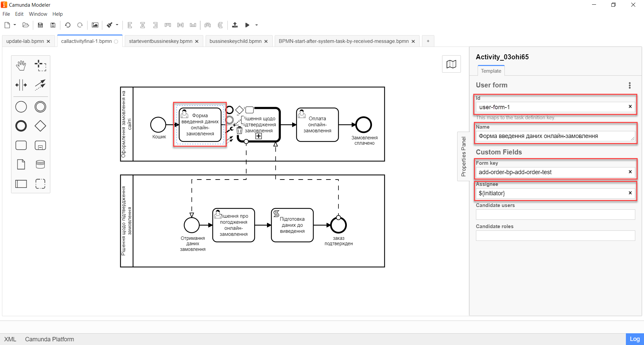Open the start instance dropdown arrow
This screenshot has width=644, height=345.
[257, 25]
